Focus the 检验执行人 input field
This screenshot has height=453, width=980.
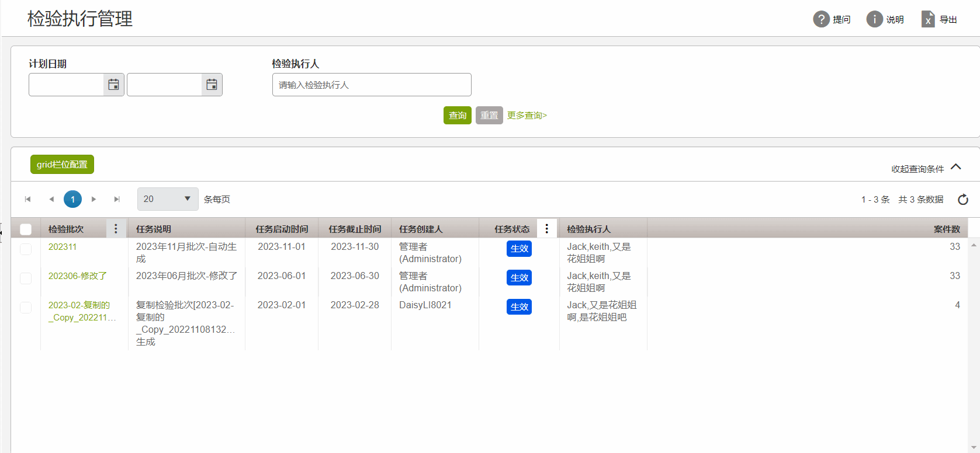pos(372,85)
